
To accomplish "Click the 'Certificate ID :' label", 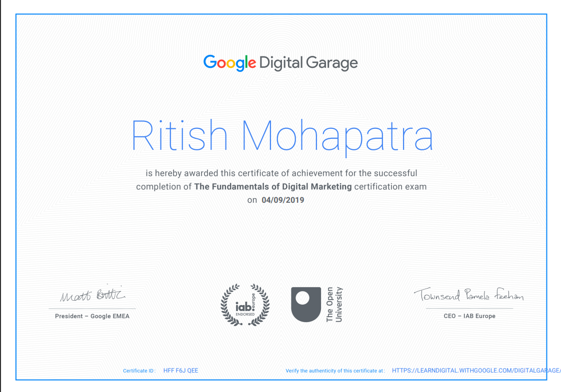I will (x=139, y=371).
